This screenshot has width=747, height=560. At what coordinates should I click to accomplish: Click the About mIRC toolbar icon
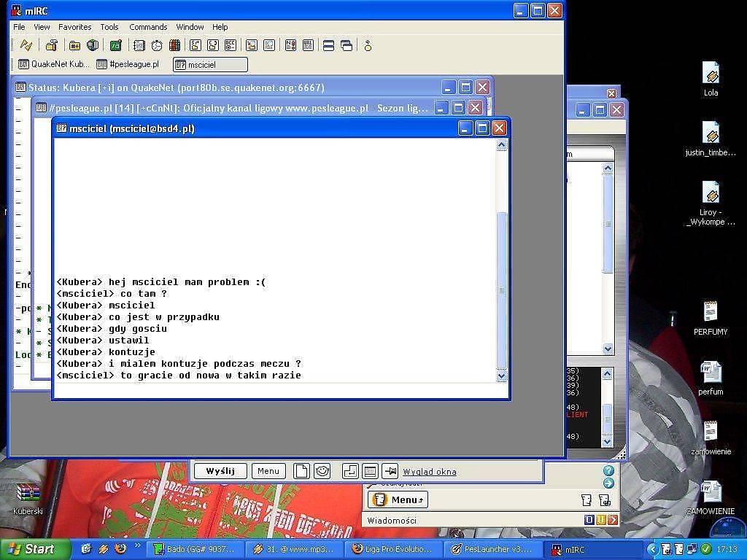click(x=368, y=45)
